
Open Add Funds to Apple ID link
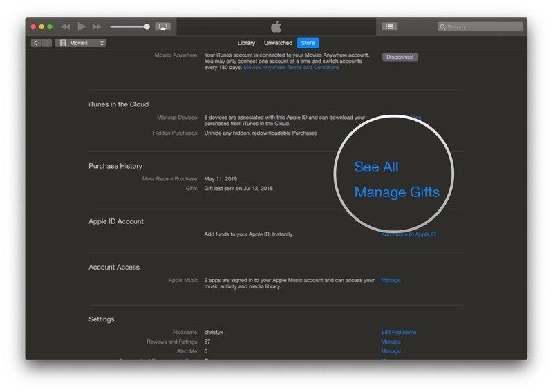[409, 234]
